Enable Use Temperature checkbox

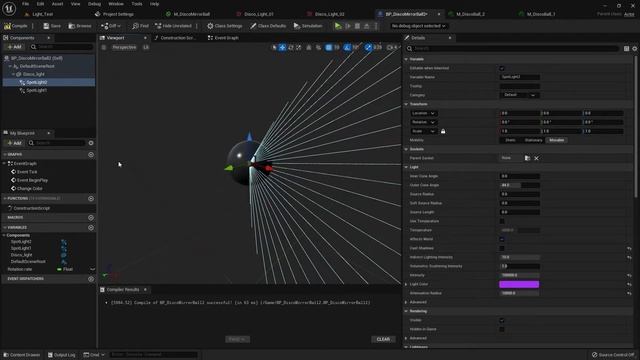coord(502,221)
